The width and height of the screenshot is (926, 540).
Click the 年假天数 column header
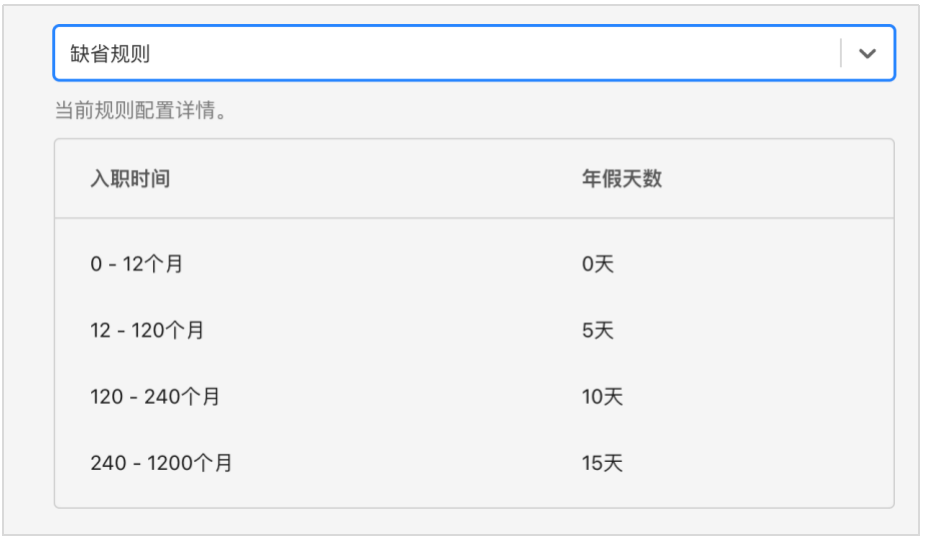[x=622, y=178]
